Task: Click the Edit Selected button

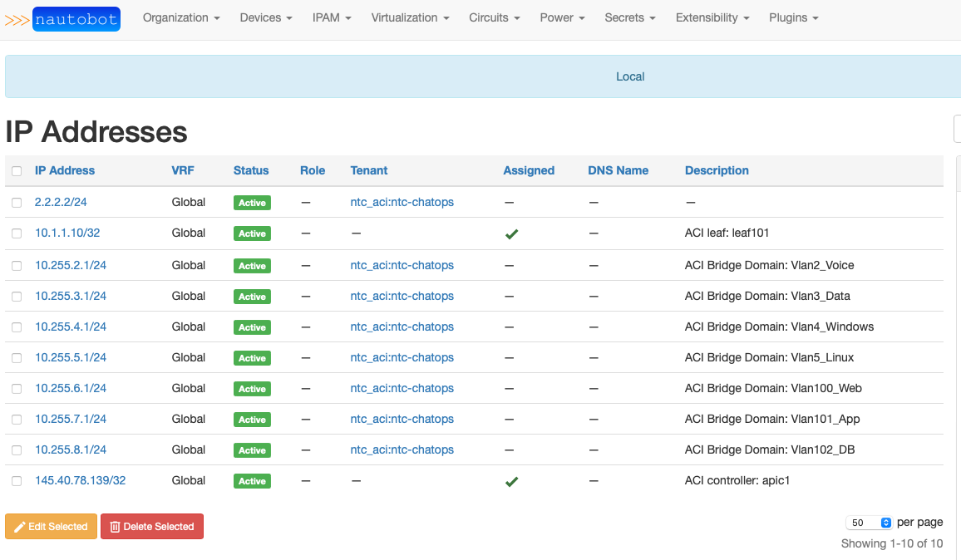Action: 51,526
